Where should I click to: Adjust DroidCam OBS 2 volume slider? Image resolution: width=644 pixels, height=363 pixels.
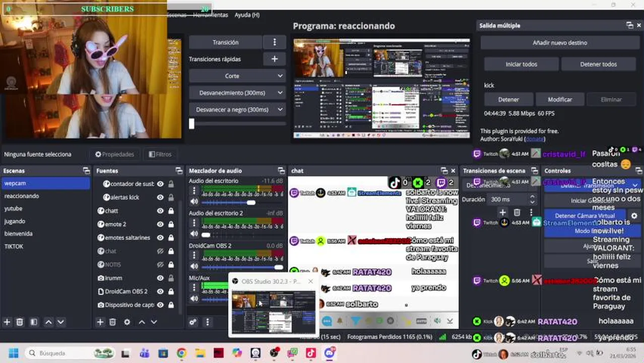pyautogui.click(x=279, y=267)
